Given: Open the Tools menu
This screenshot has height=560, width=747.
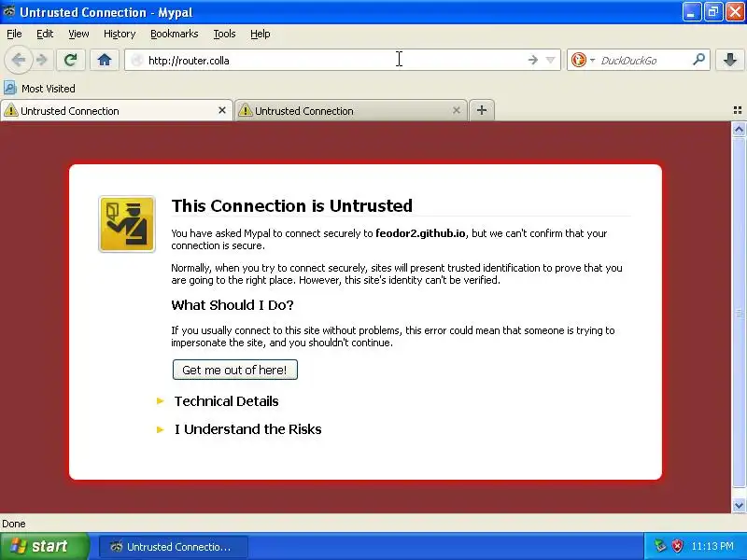Looking at the screenshot, I should [224, 34].
